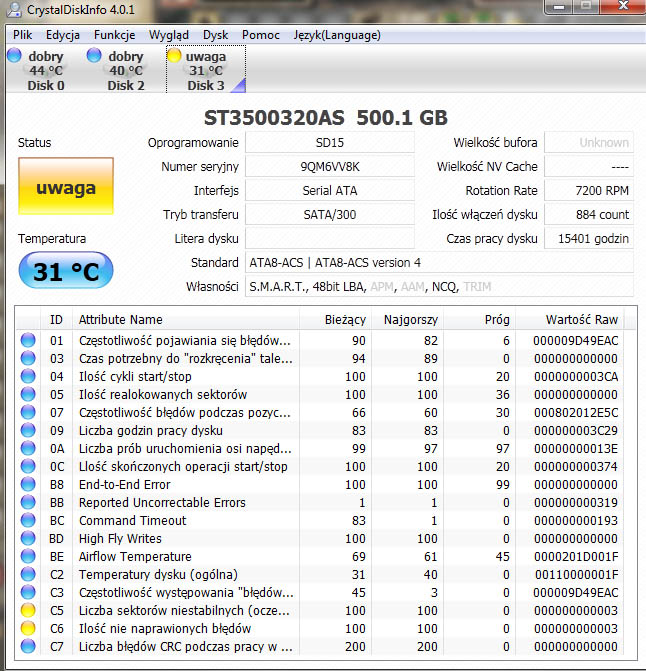Screen dimensions: 646x671
Task: Click the 31 °C temperature indicator
Action: [66, 270]
